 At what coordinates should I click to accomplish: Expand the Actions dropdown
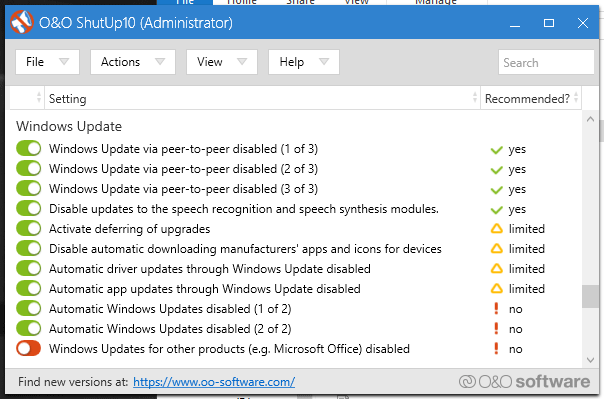(x=133, y=62)
